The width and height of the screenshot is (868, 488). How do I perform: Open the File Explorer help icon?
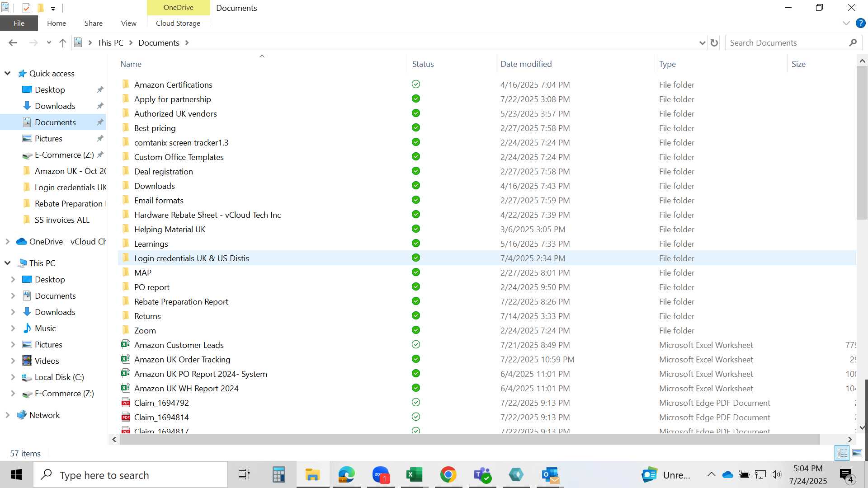click(860, 23)
